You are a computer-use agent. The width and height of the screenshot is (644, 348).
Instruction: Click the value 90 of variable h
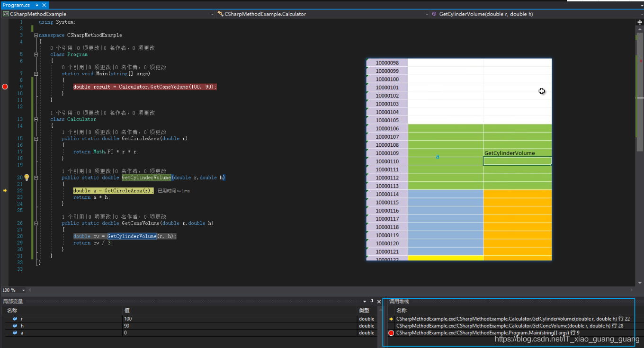click(127, 326)
